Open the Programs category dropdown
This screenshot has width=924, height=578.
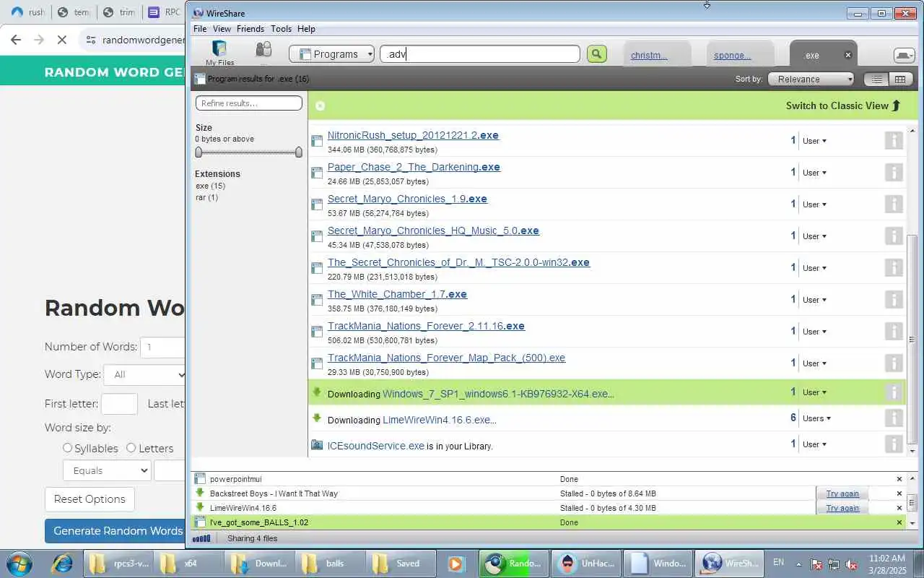pyautogui.click(x=331, y=54)
